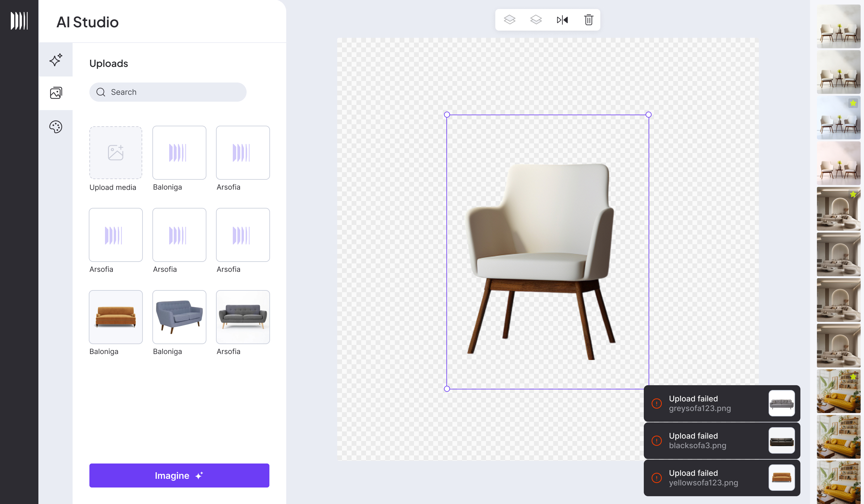This screenshot has width=864, height=504.
Task: Click the search magnifier icon
Action: pyautogui.click(x=100, y=92)
